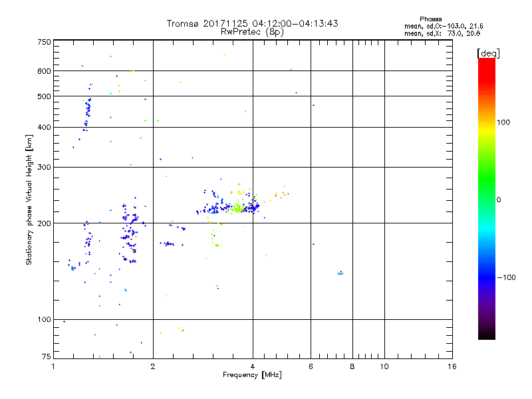Click the colorbar label '-100'
Viewport: 532px width, 399px height.
507,277
